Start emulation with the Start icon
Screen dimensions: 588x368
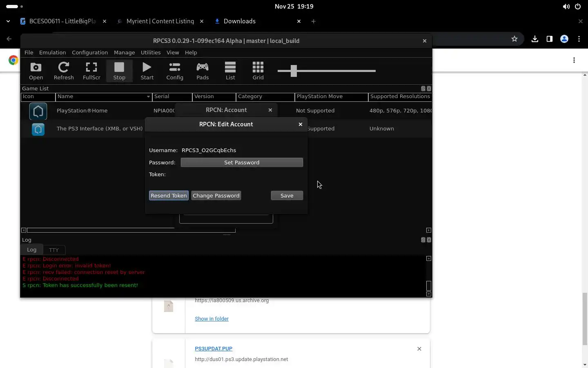tap(147, 71)
